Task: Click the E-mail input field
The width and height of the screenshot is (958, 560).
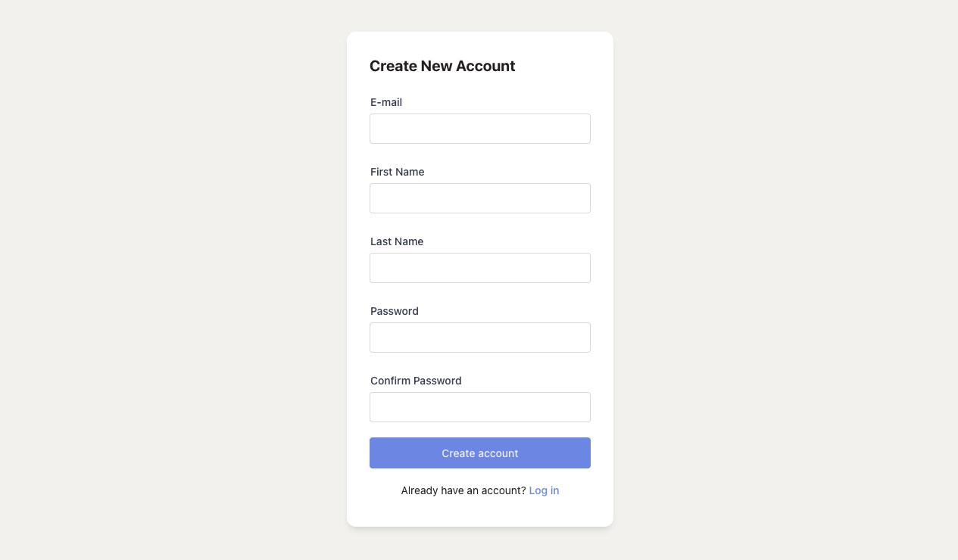Action: tap(480, 128)
